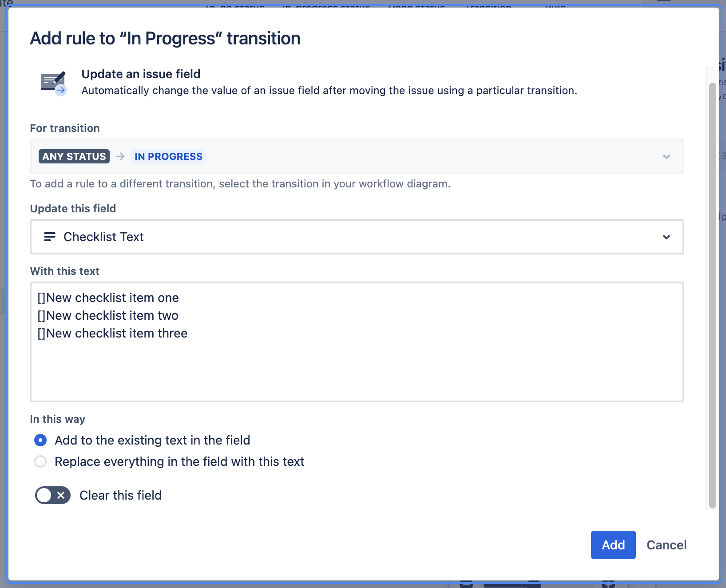Click the Clear this field label
This screenshot has width=726, height=588.
[120, 495]
